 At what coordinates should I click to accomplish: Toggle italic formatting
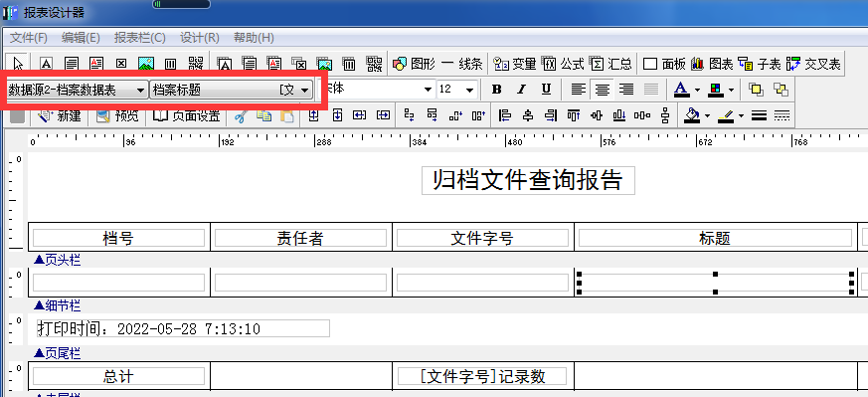(x=521, y=90)
